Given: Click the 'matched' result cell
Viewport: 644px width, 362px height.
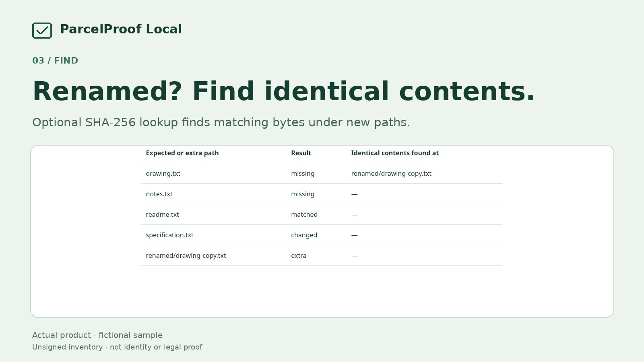Looking at the screenshot, I should pos(304,214).
